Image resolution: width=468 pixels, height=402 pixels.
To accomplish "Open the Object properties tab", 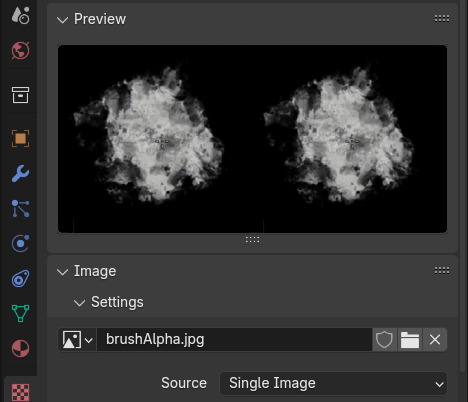I will [20, 138].
